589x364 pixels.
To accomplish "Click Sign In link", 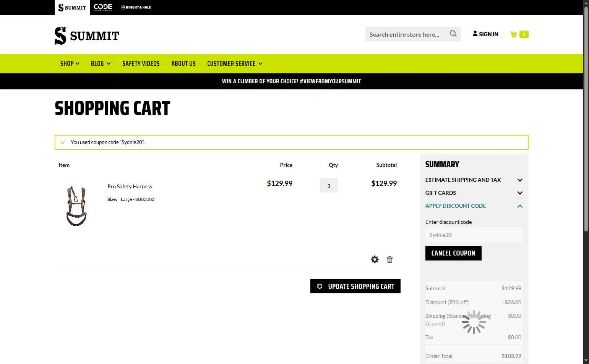I will (x=485, y=34).
